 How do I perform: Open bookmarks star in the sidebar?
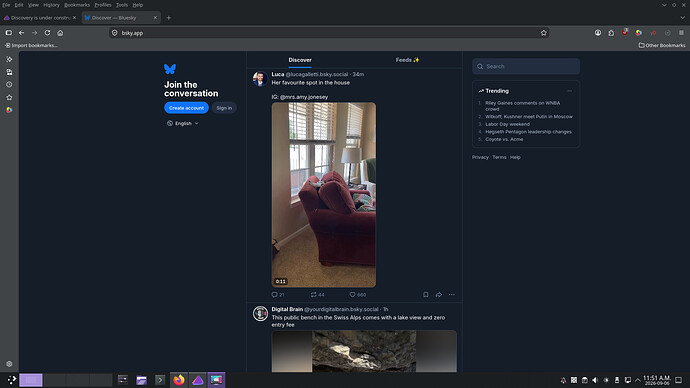tap(9, 97)
